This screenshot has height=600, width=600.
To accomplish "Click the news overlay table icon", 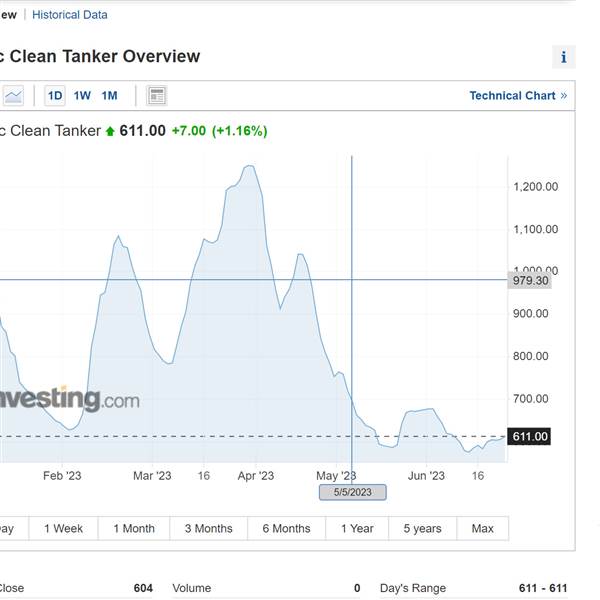I will tap(157, 96).
